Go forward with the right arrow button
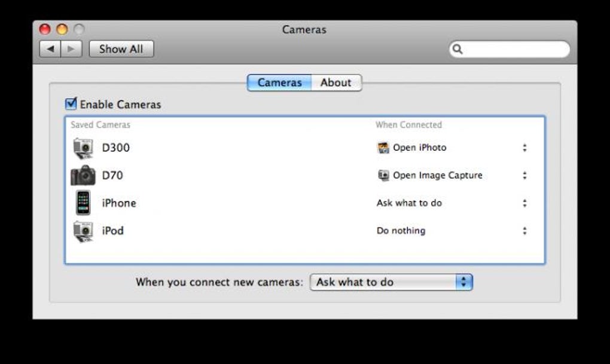 71,49
